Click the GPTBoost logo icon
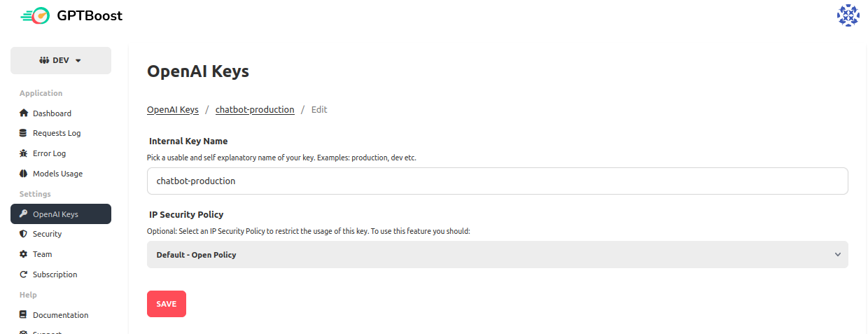This screenshot has height=334, width=868. 35,15
